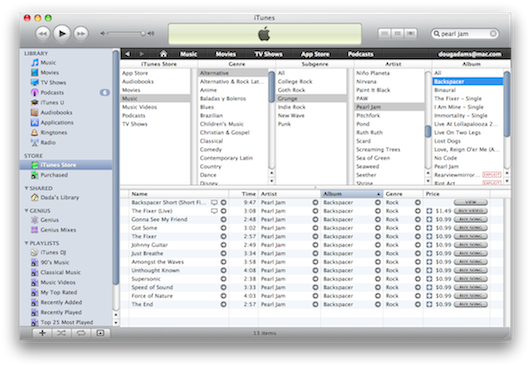Open the price options for Supersonic
The image size is (531, 367).
click(x=429, y=279)
